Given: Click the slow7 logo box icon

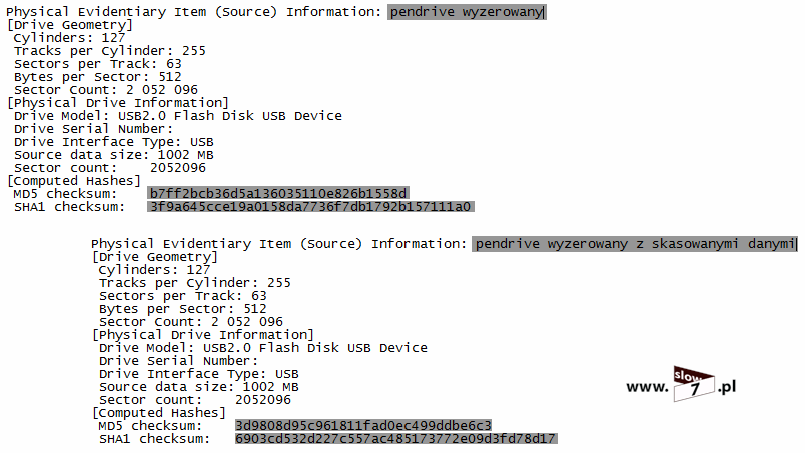Looking at the screenshot, I should [x=694, y=384].
